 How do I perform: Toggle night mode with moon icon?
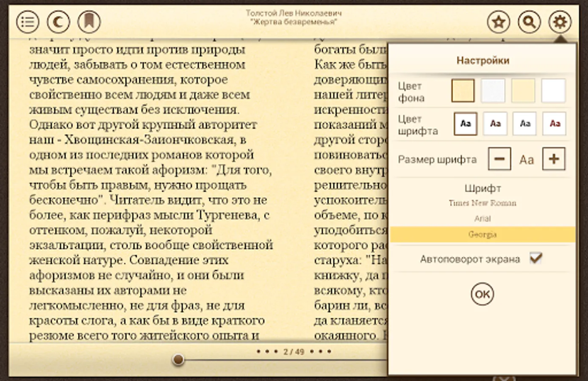[x=58, y=22]
